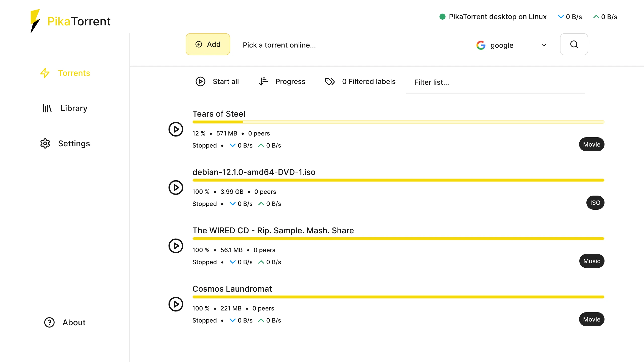Click the search magnifier button

click(x=574, y=44)
